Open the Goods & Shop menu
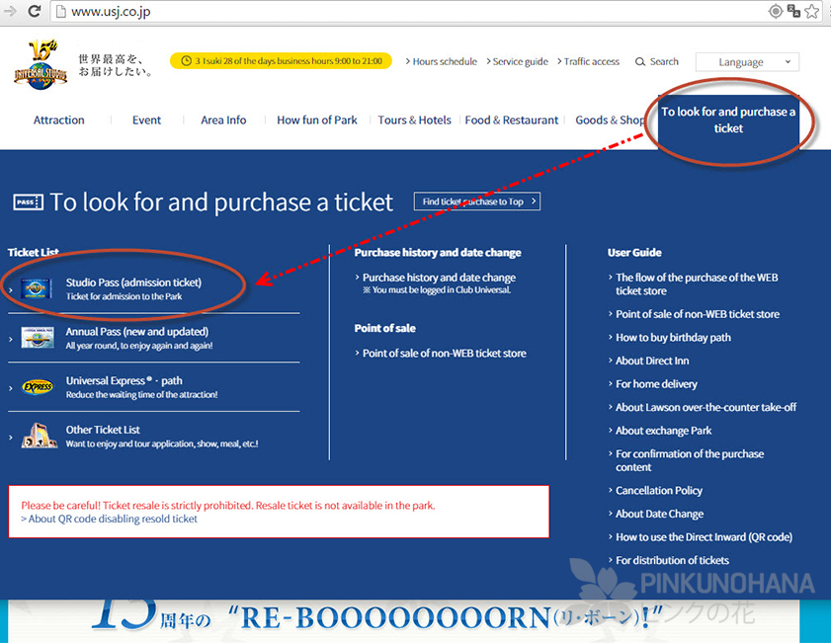The width and height of the screenshot is (831, 644). point(610,121)
